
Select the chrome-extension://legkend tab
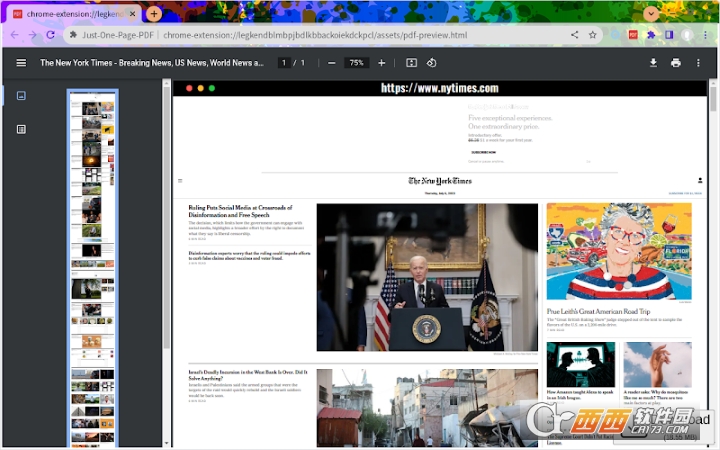click(x=73, y=14)
